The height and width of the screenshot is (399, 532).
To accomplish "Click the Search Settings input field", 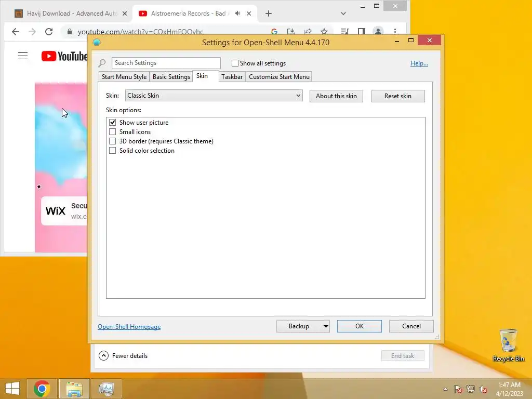I will point(166,63).
